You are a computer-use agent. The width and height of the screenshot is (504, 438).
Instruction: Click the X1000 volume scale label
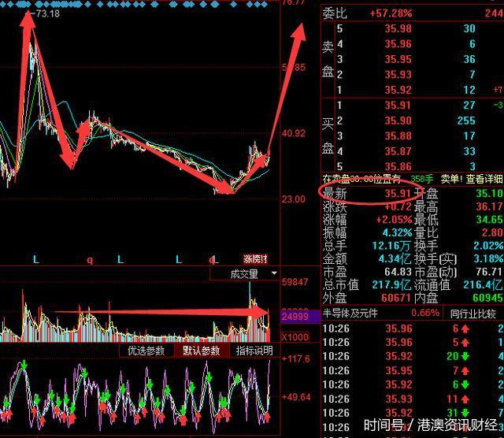coord(295,337)
